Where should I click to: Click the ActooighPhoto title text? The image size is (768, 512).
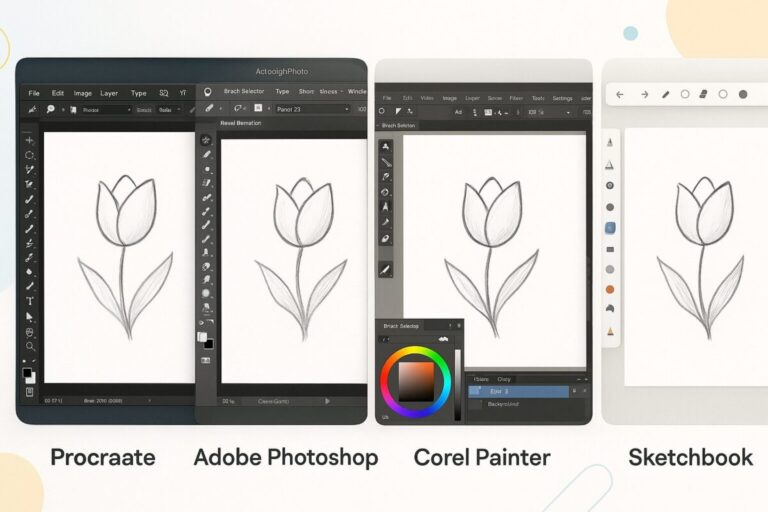click(282, 72)
